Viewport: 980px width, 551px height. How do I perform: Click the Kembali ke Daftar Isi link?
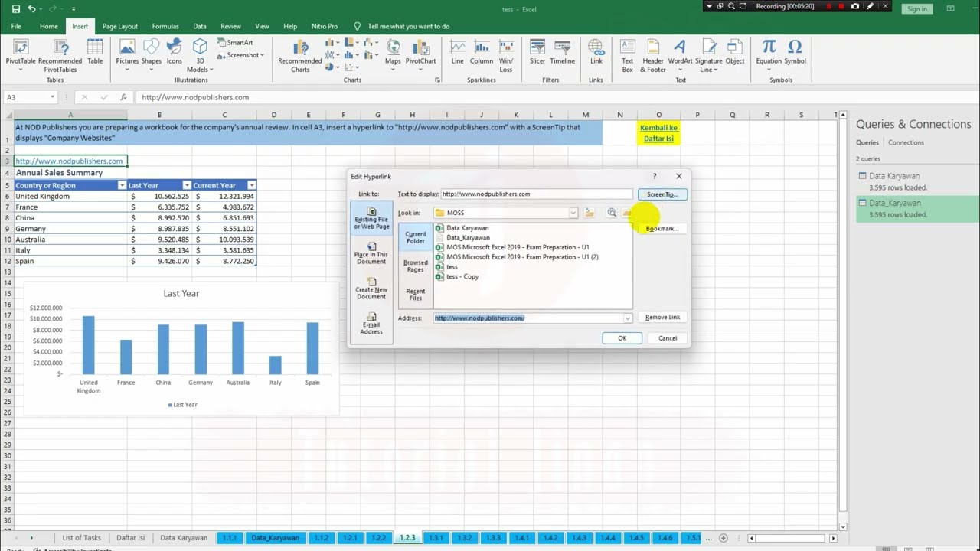pyautogui.click(x=658, y=133)
